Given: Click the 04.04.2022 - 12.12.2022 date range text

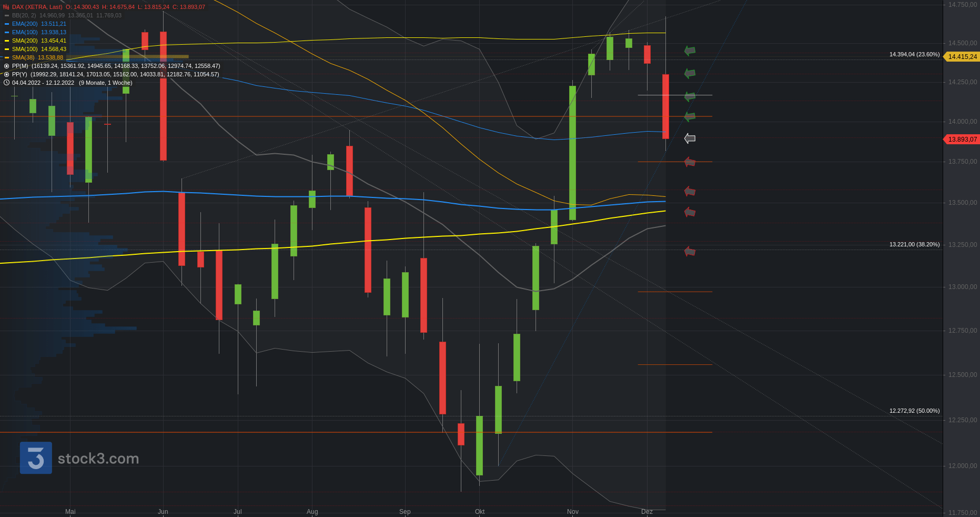Looking at the screenshot, I should (43, 83).
